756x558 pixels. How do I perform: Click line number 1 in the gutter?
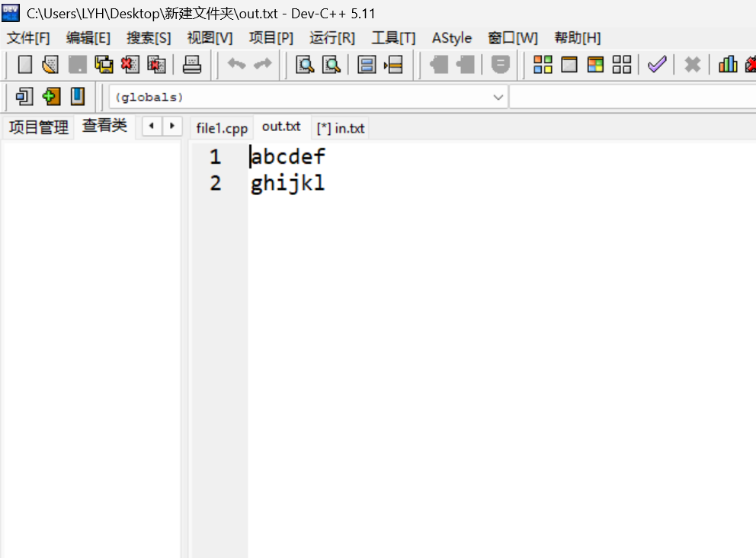215,157
